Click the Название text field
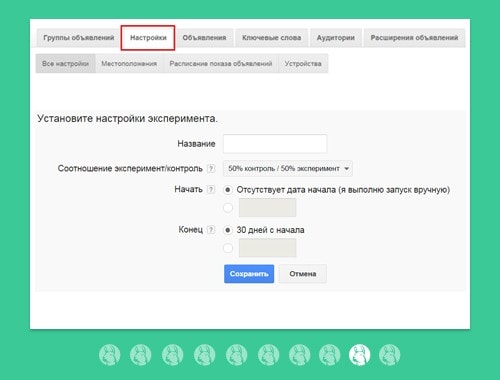This screenshot has height=380, width=500. (x=275, y=144)
